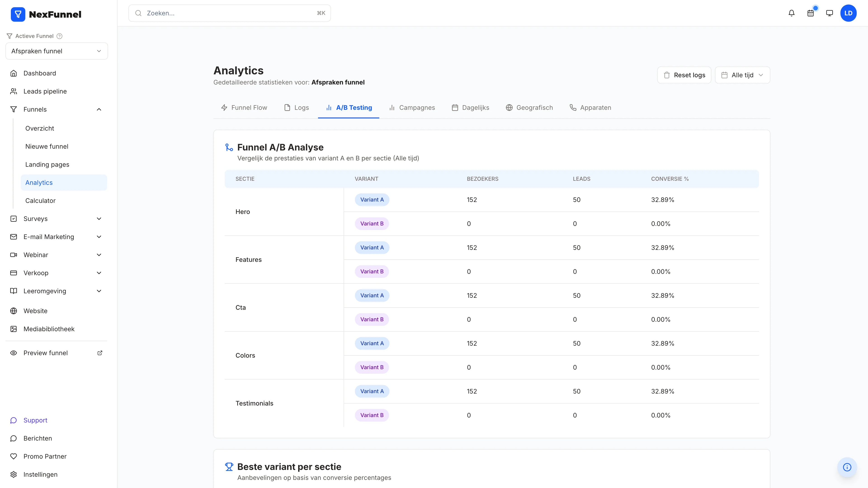Go to Overzicht in the sidebar
This screenshot has width=868, height=488.
click(64, 128)
